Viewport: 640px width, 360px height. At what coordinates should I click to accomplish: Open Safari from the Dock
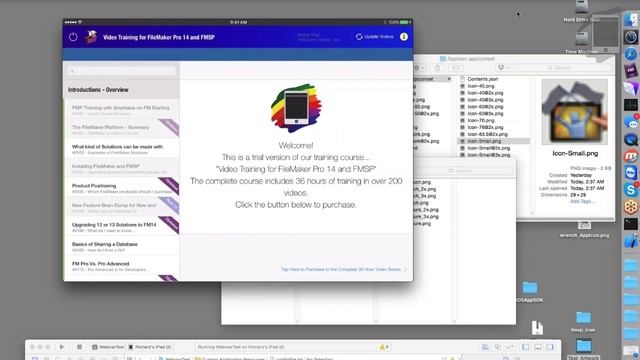tap(631, 54)
